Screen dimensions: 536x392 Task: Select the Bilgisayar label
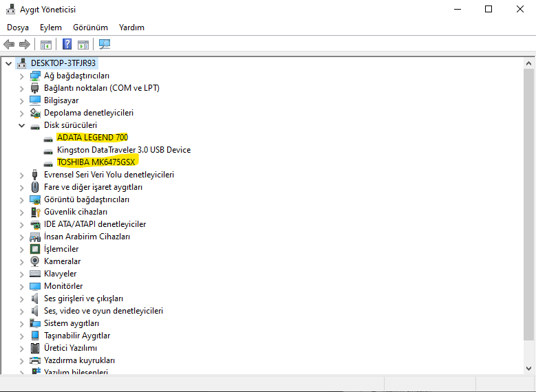click(61, 100)
